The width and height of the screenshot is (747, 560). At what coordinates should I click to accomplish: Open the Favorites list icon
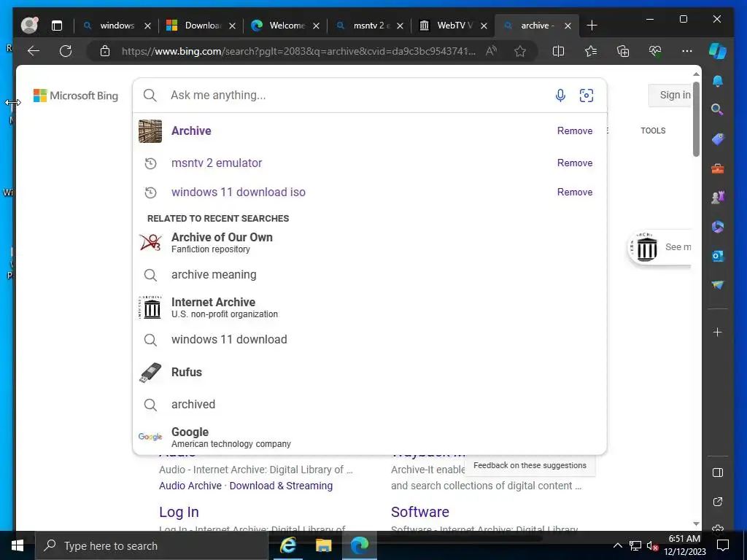tap(591, 51)
